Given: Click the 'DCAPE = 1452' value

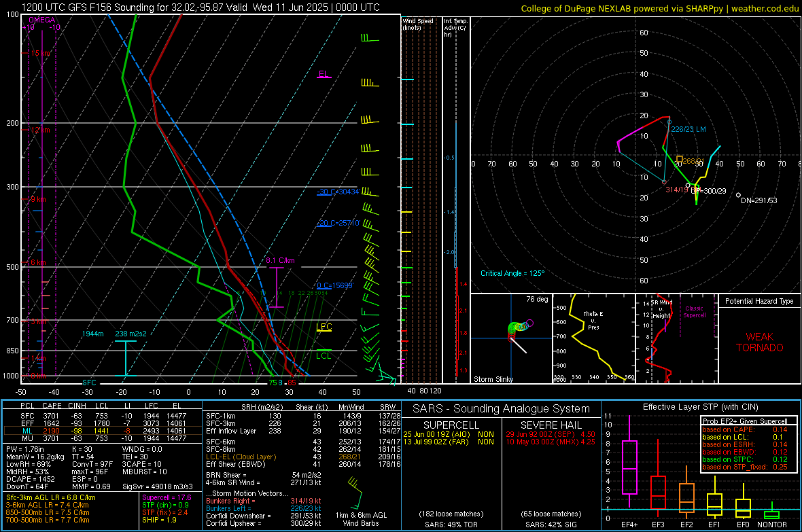Looking at the screenshot, I should [30, 479].
